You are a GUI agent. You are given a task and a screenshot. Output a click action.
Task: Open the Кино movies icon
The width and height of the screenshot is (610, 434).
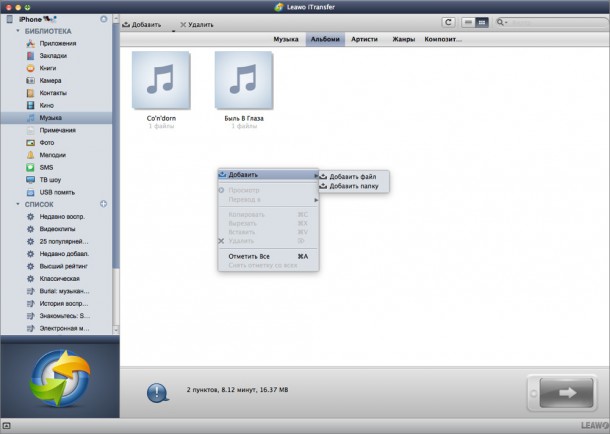coord(30,105)
